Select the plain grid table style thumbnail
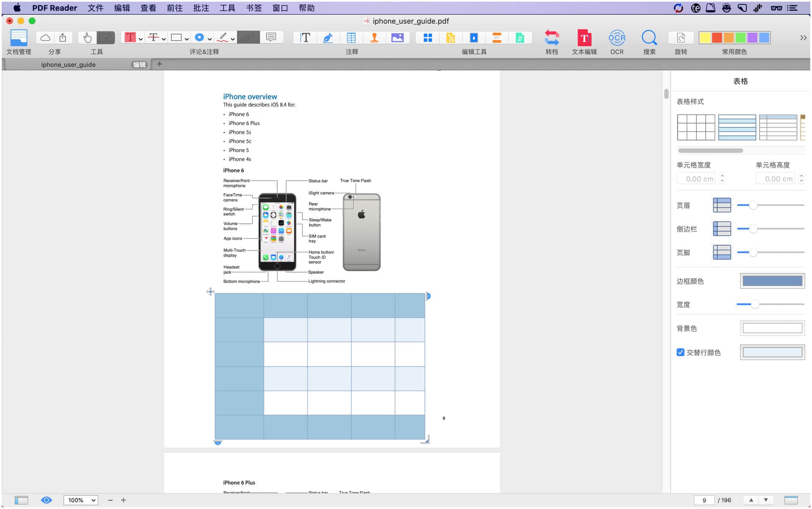 click(x=696, y=127)
